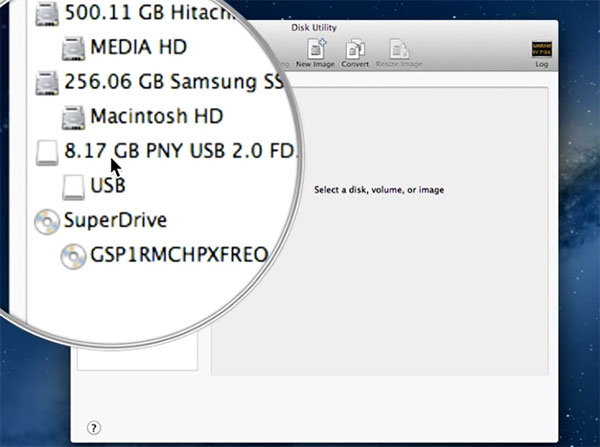Select the Macintosh HD volume name

pyautogui.click(x=157, y=116)
